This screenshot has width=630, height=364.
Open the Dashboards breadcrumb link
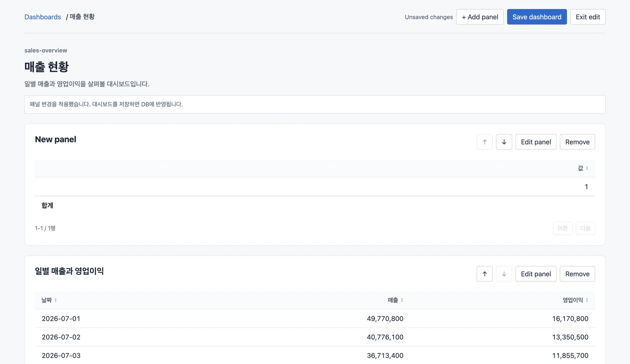[x=43, y=17]
